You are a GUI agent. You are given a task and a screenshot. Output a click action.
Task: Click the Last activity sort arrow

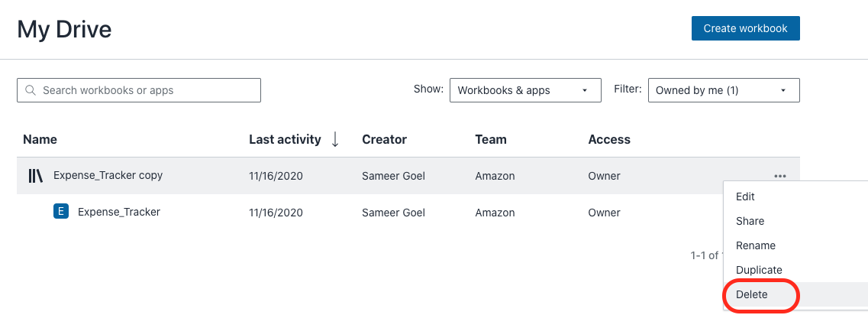335,139
